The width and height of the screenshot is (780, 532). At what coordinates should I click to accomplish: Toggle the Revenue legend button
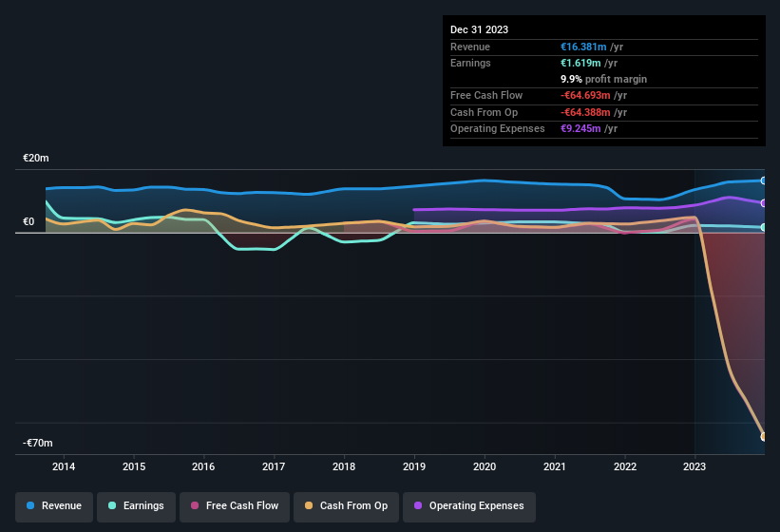54,506
